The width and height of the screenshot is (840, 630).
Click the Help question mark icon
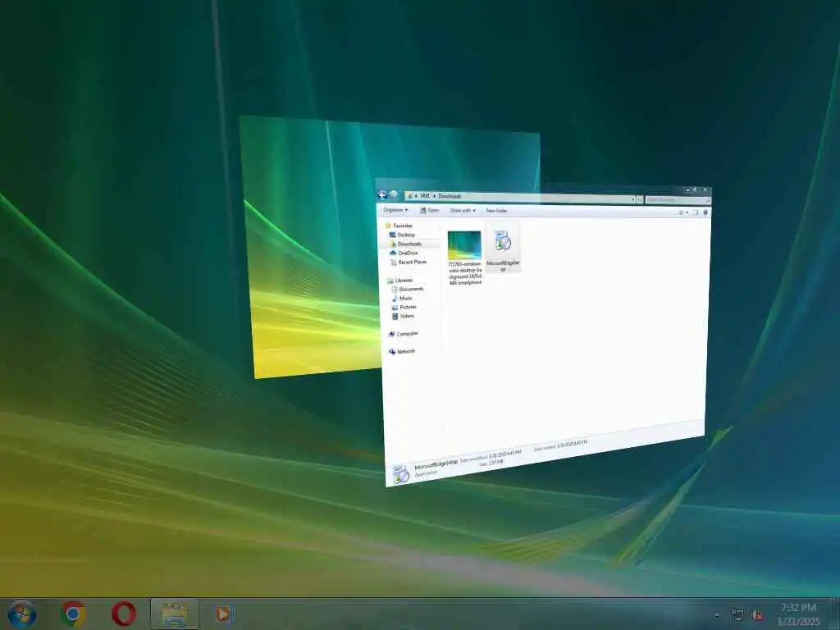(705, 212)
